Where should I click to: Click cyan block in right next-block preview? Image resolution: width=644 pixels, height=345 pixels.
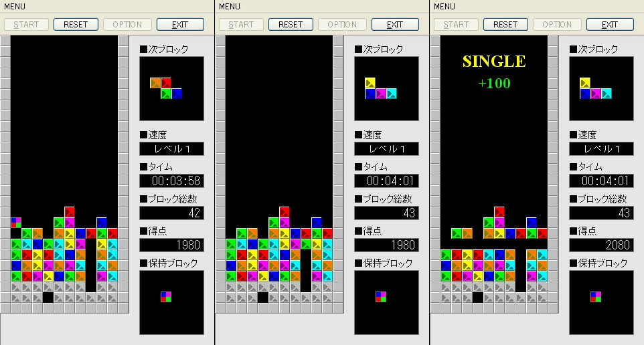click(607, 94)
